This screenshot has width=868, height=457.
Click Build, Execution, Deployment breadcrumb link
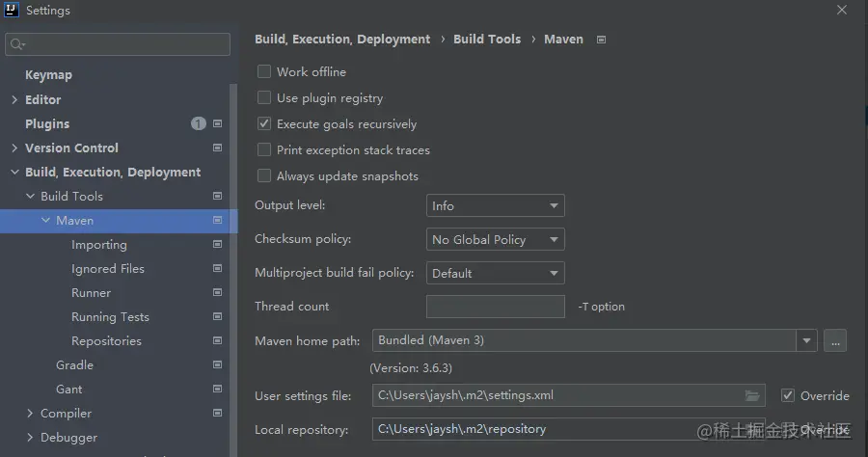point(342,40)
